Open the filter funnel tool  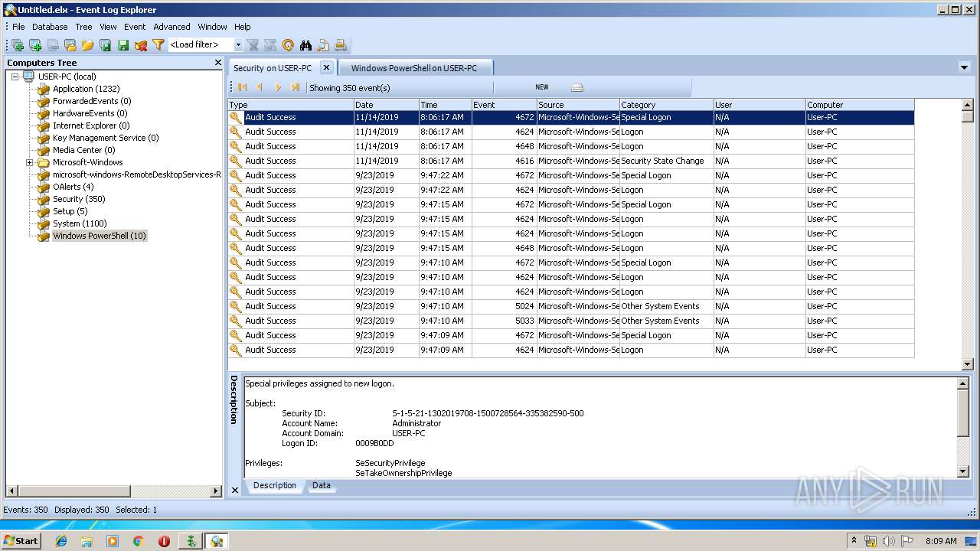point(158,45)
